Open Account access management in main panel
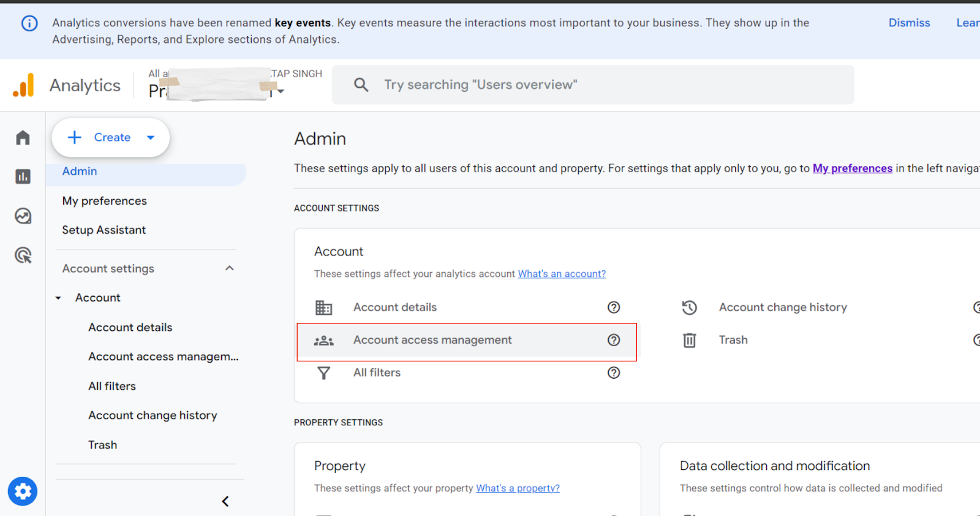This screenshot has height=516, width=980. pyautogui.click(x=432, y=340)
